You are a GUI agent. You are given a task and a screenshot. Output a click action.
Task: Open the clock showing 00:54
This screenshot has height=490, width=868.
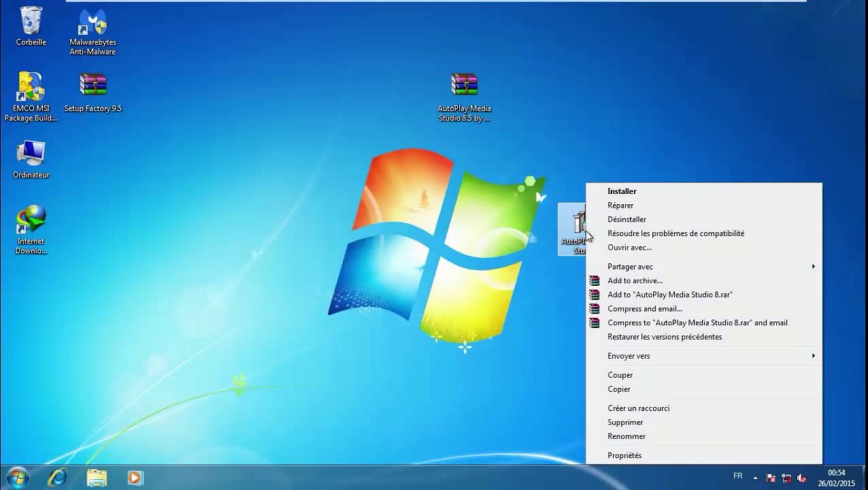[837, 478]
